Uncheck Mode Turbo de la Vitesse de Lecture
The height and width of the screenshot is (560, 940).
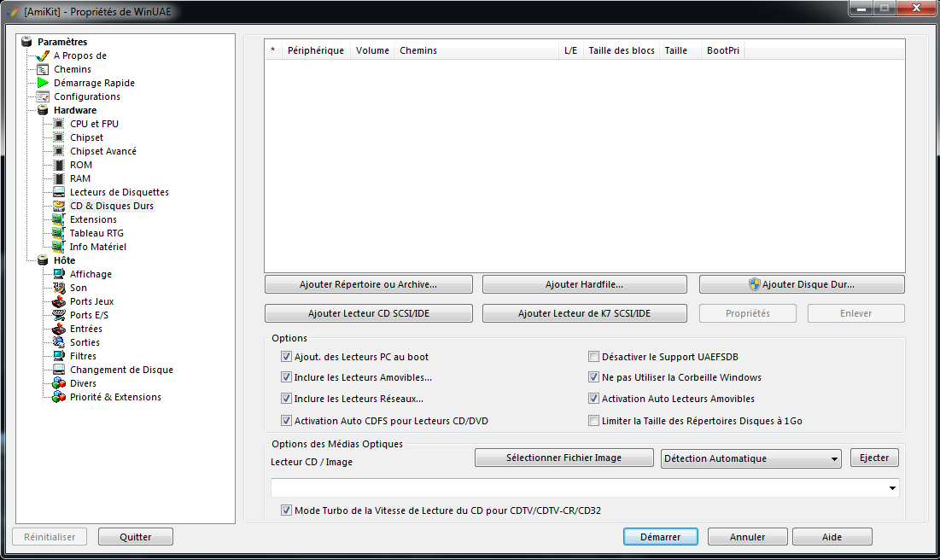click(x=287, y=510)
